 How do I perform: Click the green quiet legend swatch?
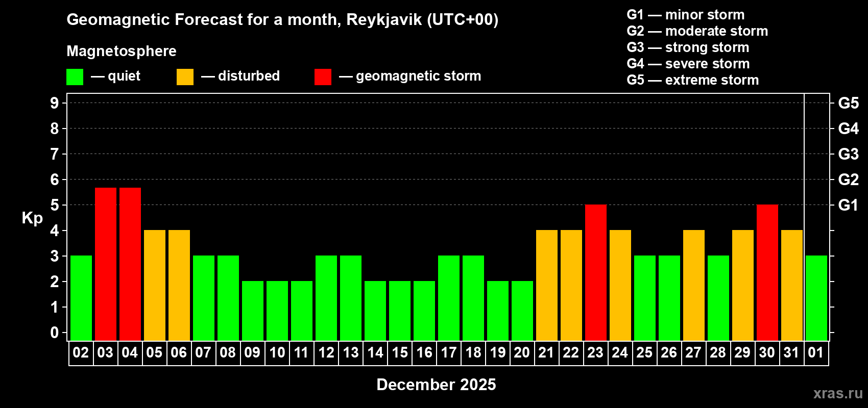point(75,77)
